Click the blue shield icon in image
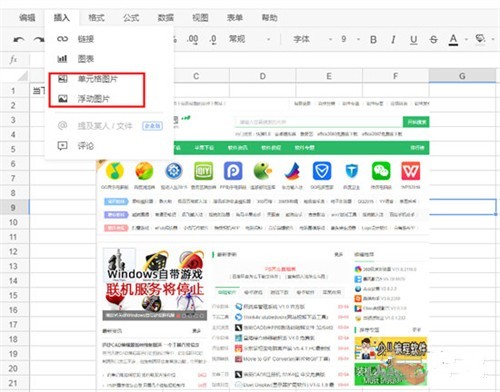500x392 pixels. pyautogui.click(x=322, y=171)
